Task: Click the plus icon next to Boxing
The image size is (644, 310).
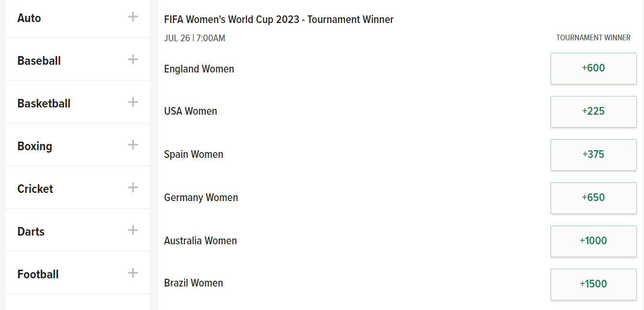Action: (x=133, y=145)
